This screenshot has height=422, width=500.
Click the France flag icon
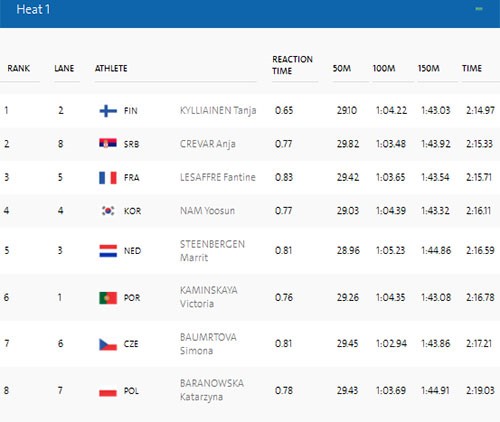click(108, 178)
